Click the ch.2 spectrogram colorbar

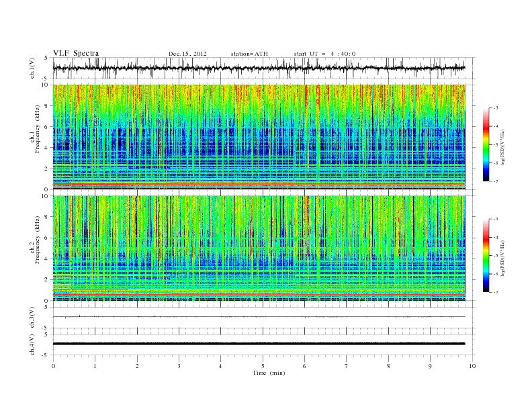click(x=486, y=256)
